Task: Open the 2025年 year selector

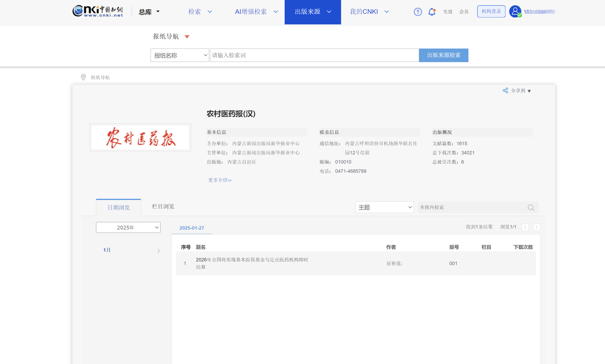Action: pos(128,227)
